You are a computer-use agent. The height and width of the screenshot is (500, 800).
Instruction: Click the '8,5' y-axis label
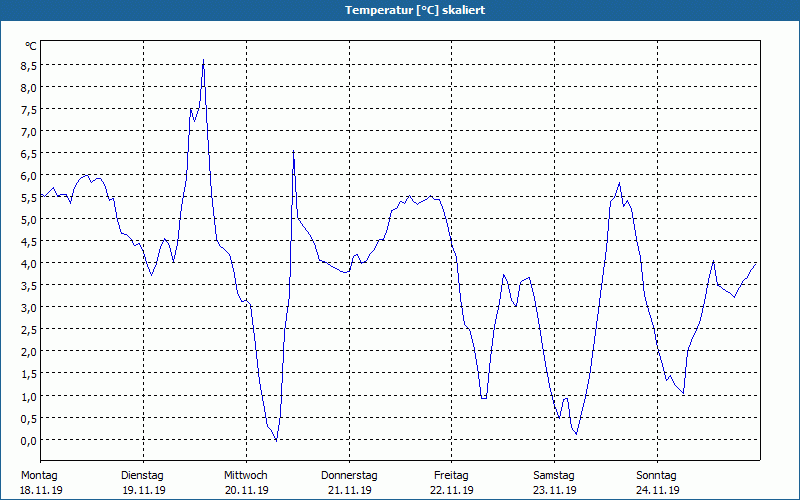pos(29,66)
